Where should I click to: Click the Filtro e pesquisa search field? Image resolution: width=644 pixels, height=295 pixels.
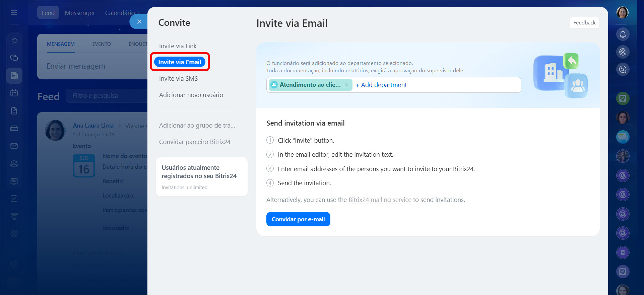tap(107, 96)
